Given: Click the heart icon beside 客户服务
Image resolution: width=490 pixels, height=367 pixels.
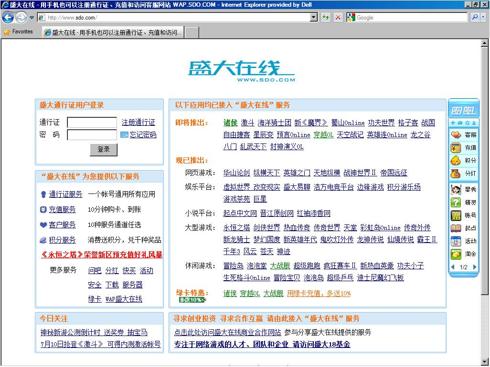Looking at the screenshot, I should (43, 225).
